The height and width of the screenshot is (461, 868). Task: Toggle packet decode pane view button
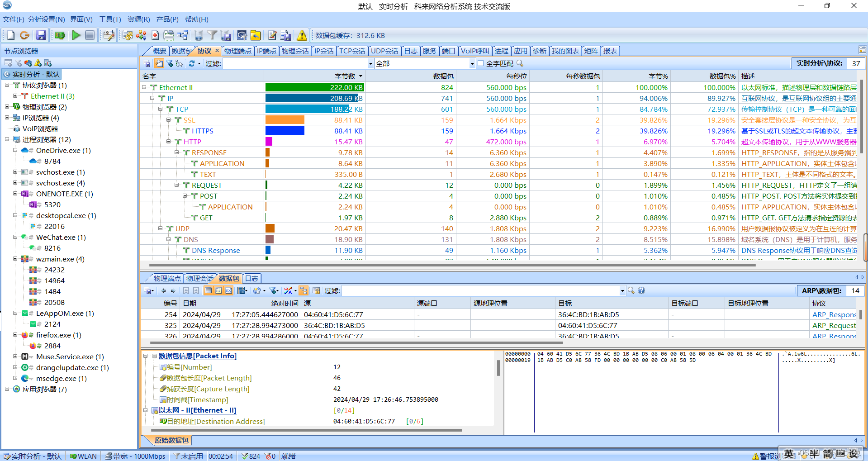pyautogui.click(x=218, y=290)
